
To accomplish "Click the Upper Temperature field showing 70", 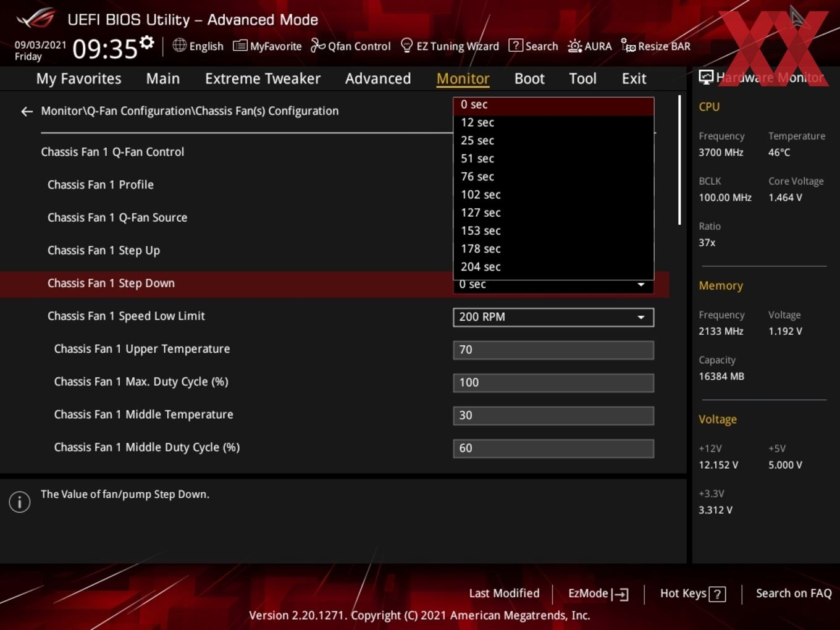I will pos(553,350).
